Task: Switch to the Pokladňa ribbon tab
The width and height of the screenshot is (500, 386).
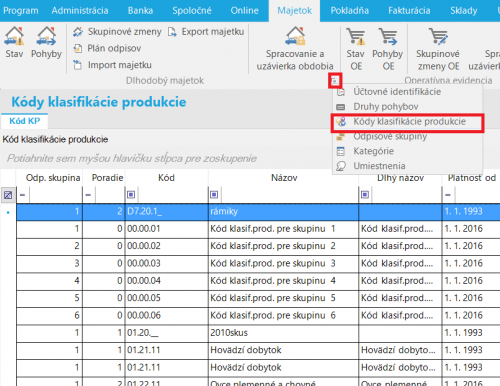Action: coord(349,11)
